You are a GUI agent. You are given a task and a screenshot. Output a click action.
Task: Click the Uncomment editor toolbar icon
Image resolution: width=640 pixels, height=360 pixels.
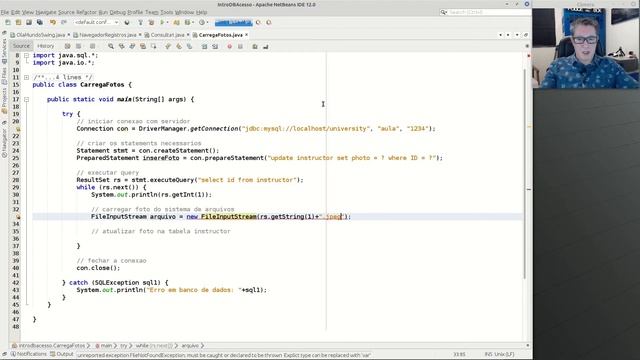tap(266, 47)
